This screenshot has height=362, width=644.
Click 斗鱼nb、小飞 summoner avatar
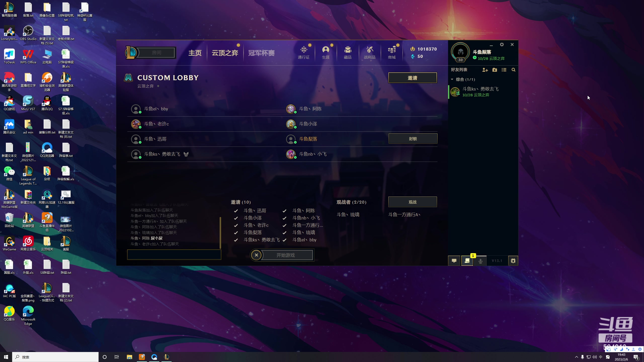pos(291,154)
